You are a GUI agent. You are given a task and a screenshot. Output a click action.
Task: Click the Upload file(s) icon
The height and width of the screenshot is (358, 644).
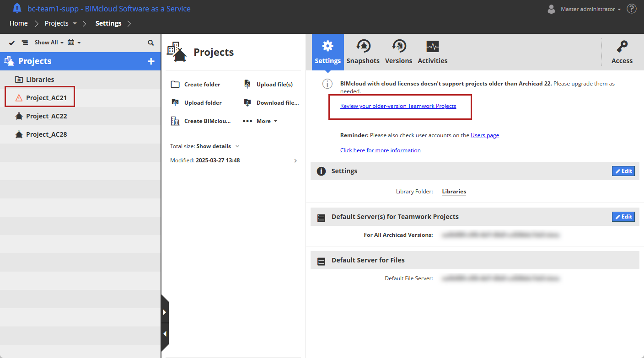coord(247,84)
